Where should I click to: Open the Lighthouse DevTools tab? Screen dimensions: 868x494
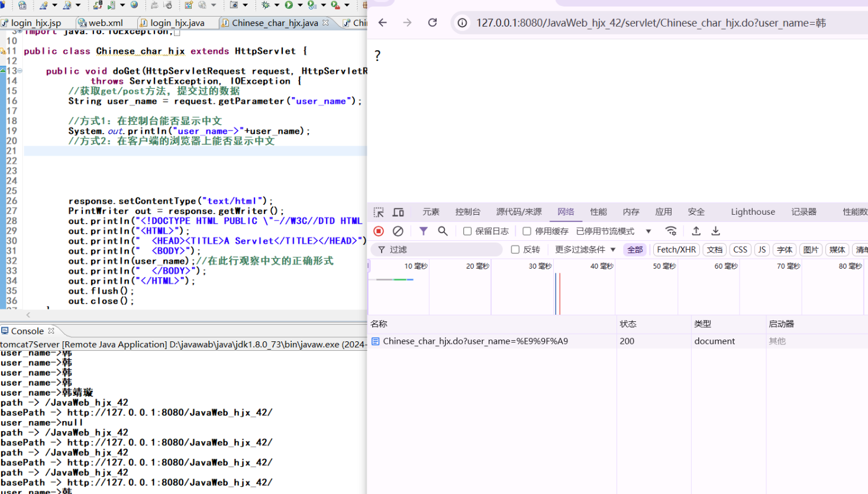click(x=753, y=212)
